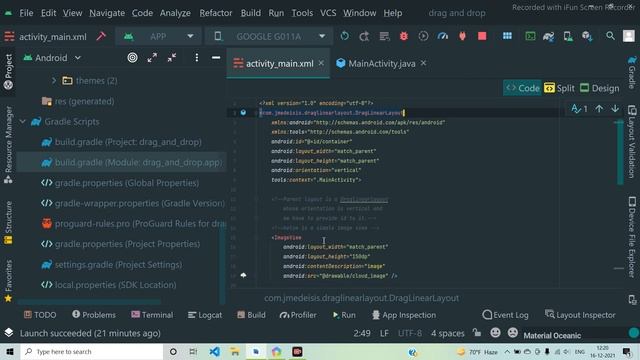This screenshot has height=360, width=640.
Task: Open the Logcat tool window
Action: (x=205, y=315)
